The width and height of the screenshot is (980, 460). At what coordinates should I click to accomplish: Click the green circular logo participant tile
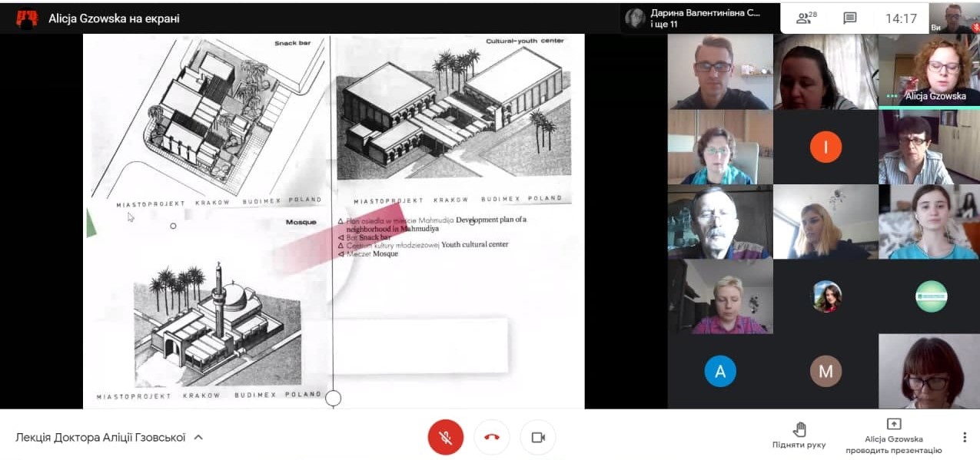931,296
